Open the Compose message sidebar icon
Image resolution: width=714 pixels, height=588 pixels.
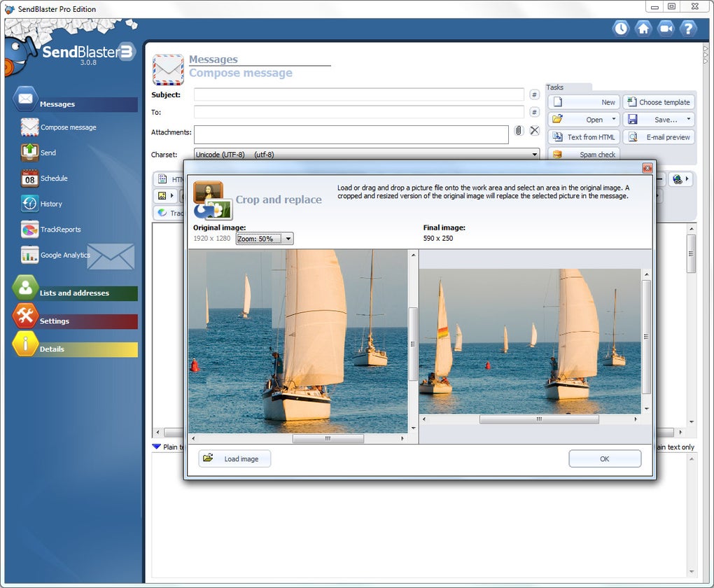[29, 127]
